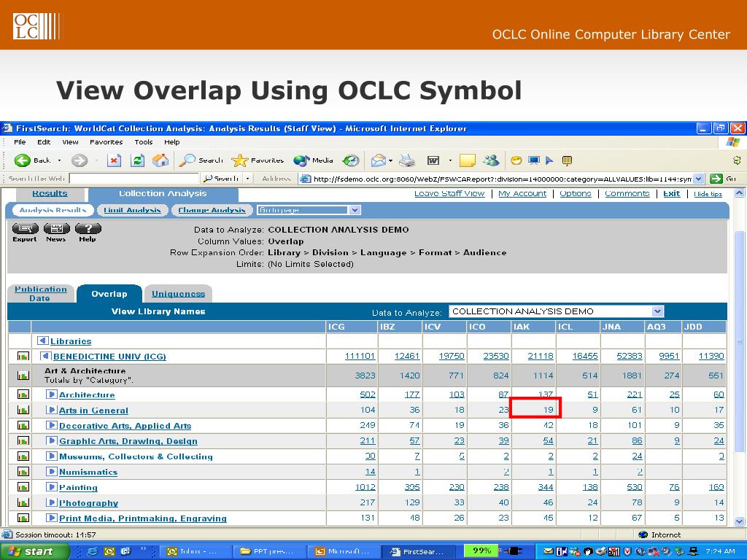
Task: Switch to the FirstSear... taskbar window
Action: coord(418,551)
